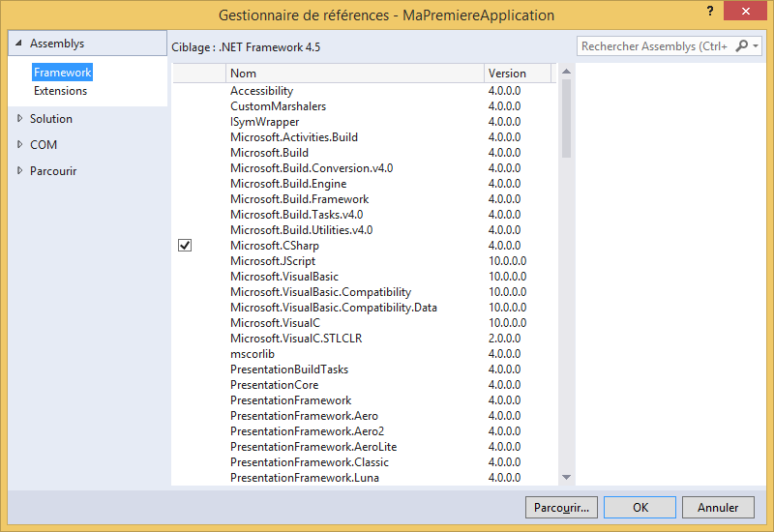Open the COM category
This screenshot has height=532, width=774.
(44, 145)
